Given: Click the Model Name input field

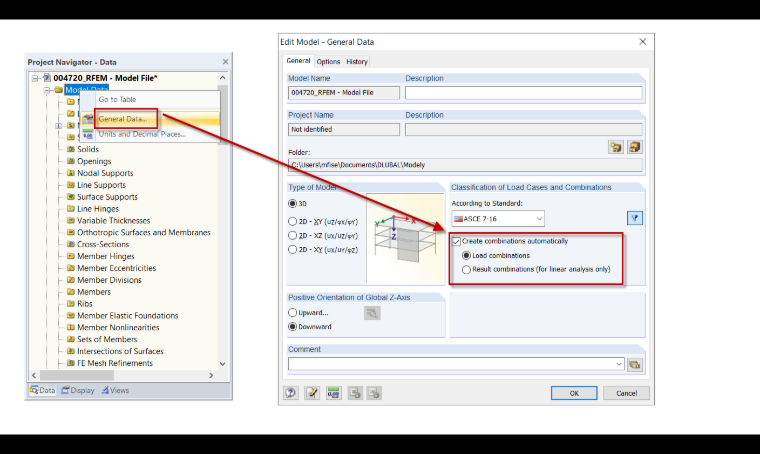Looking at the screenshot, I should (344, 93).
